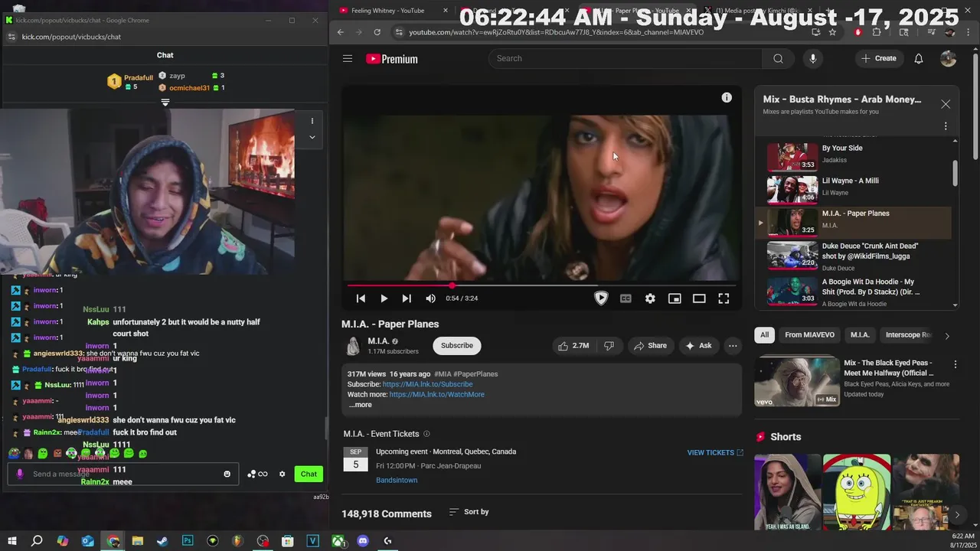The image size is (980, 551).
Task: Open Chrome extensions puzzle icon
Action: [x=877, y=32]
